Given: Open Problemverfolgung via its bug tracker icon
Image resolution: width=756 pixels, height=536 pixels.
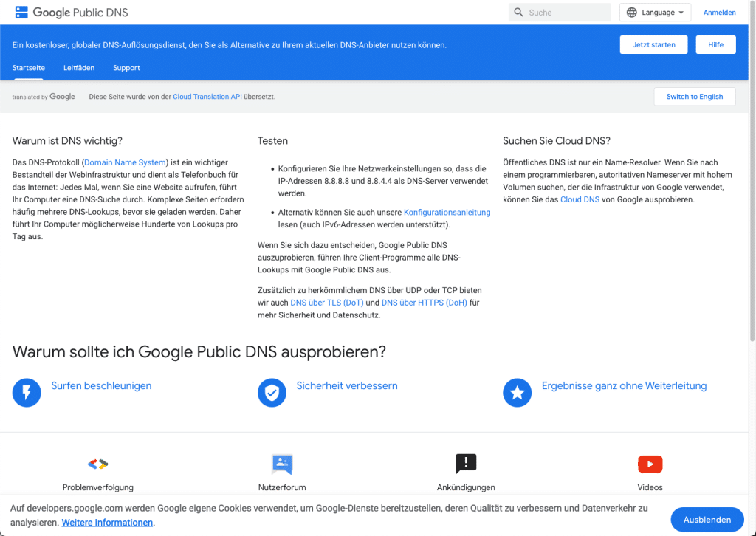Looking at the screenshot, I should click(97, 464).
